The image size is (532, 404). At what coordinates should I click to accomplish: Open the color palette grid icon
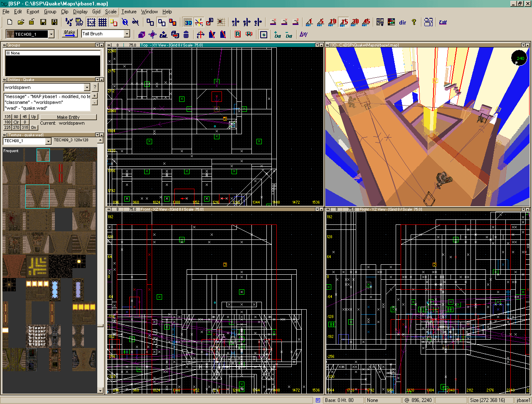391,22
